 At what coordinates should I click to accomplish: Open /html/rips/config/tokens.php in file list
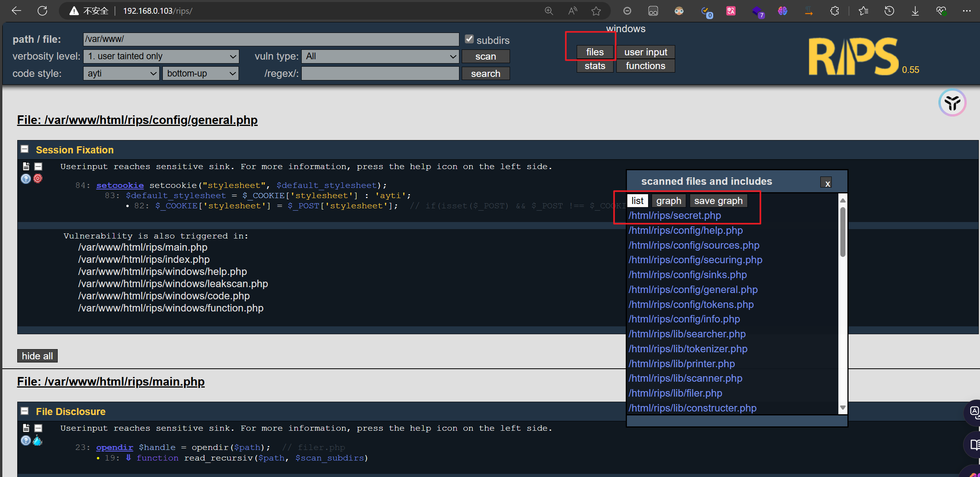tap(691, 304)
